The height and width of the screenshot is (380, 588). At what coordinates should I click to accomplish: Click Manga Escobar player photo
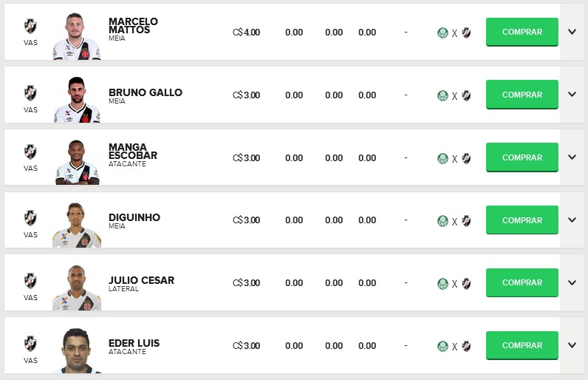point(77,161)
